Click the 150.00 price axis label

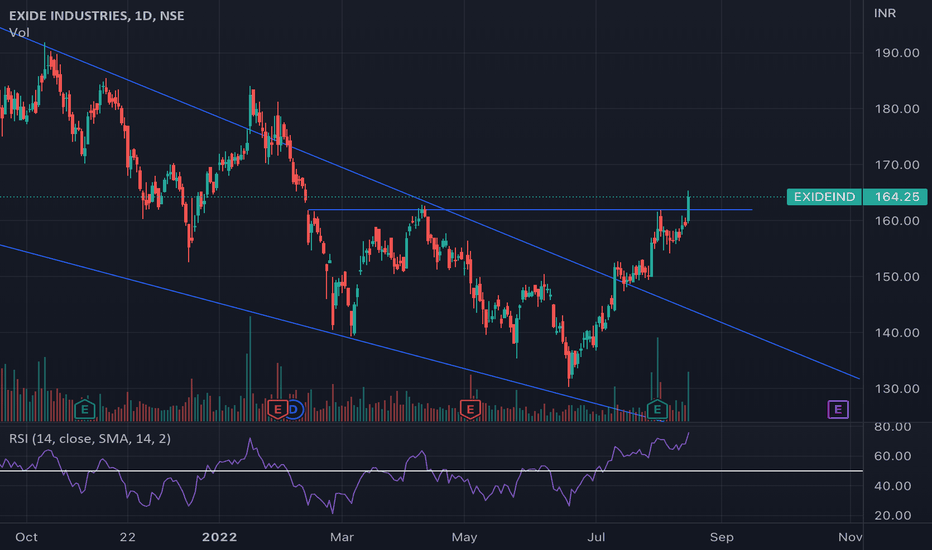(x=897, y=276)
